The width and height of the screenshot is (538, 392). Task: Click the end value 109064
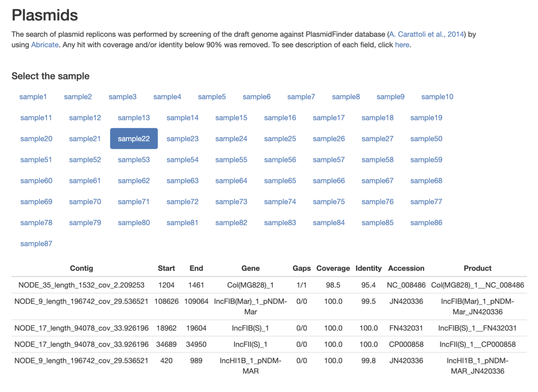pos(196,301)
